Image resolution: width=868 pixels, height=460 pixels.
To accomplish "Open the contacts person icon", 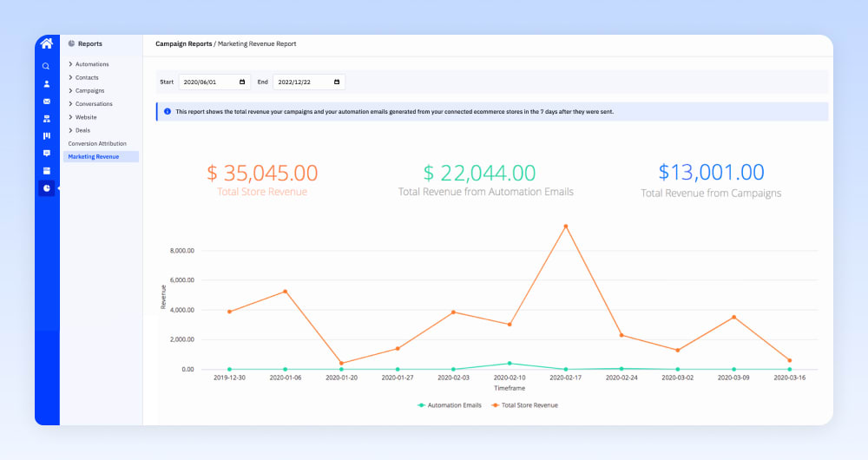I will click(x=47, y=84).
